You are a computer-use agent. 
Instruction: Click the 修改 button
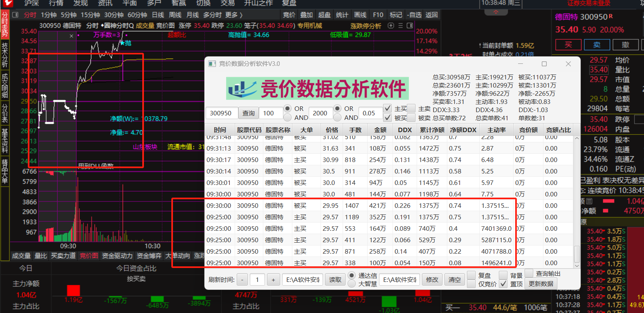(432, 280)
